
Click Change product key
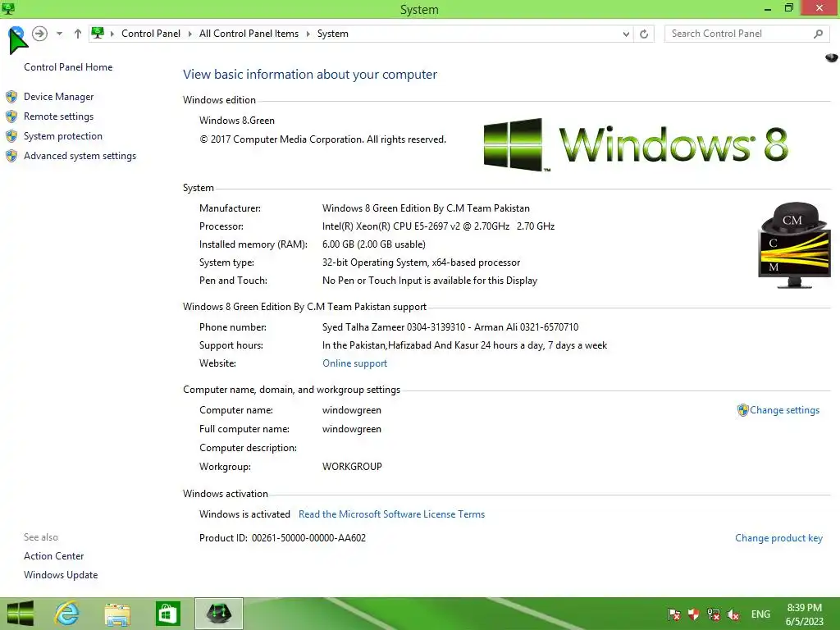[778, 538]
